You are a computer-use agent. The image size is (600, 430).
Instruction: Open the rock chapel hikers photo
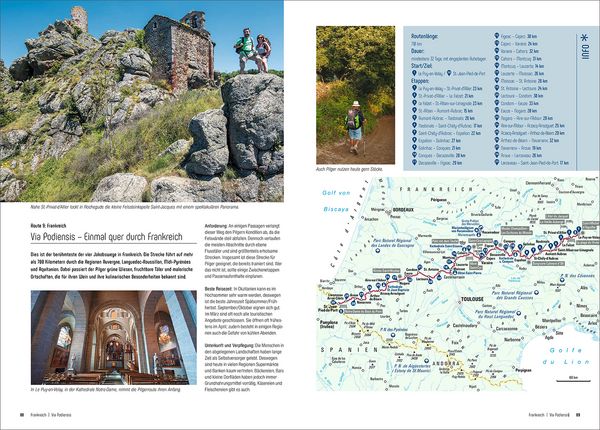coord(142,101)
